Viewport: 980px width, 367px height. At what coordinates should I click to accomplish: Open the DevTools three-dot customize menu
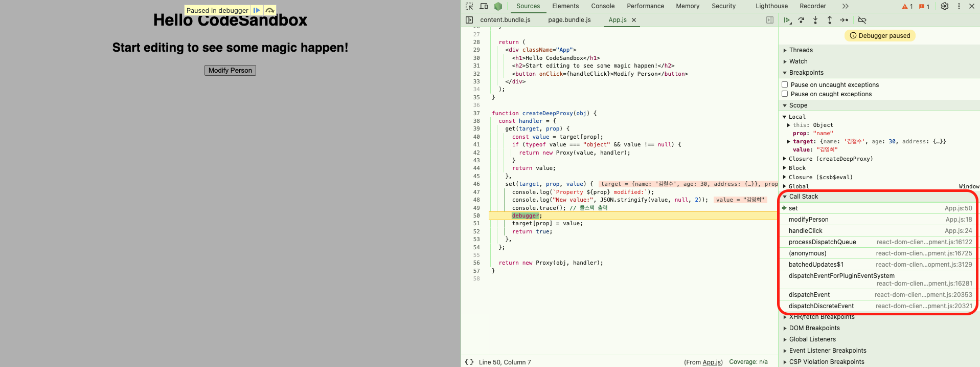coord(959,6)
